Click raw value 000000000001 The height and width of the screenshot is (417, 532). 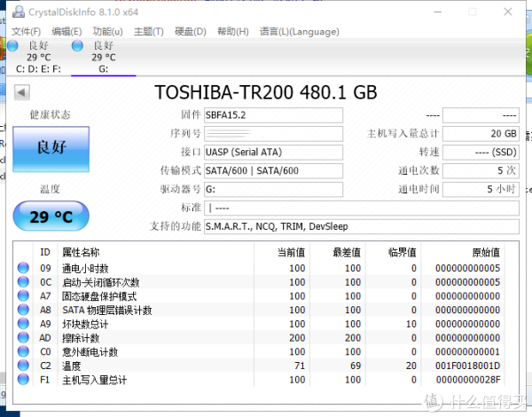pyautogui.click(x=467, y=352)
